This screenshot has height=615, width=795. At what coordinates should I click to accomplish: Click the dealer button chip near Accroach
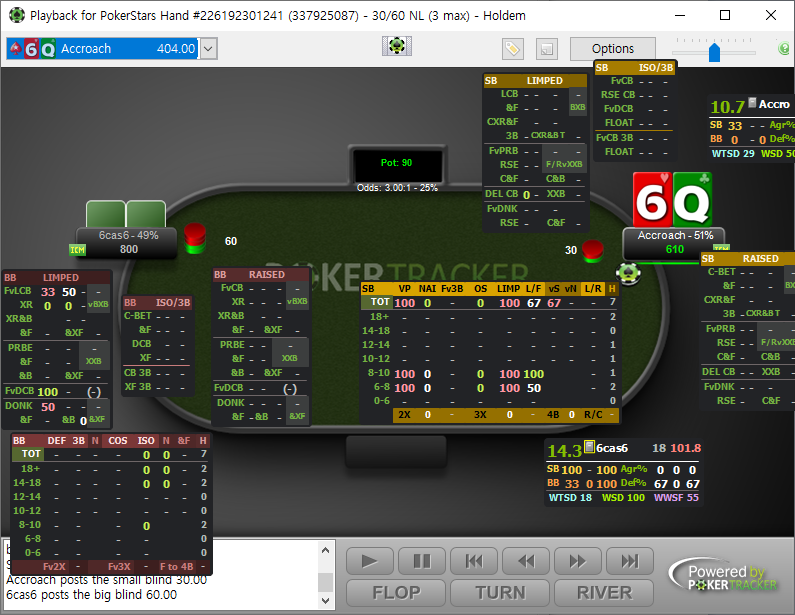628,273
